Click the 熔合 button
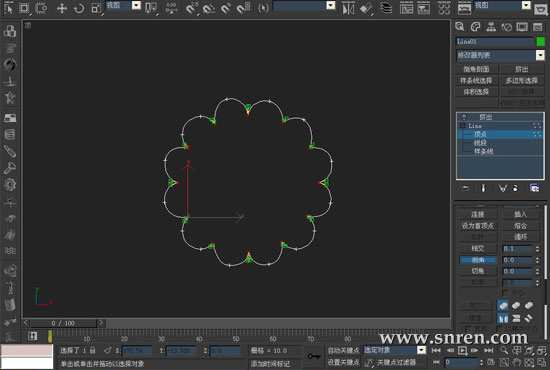Viewport: 550px width, 370px height. pos(520,226)
